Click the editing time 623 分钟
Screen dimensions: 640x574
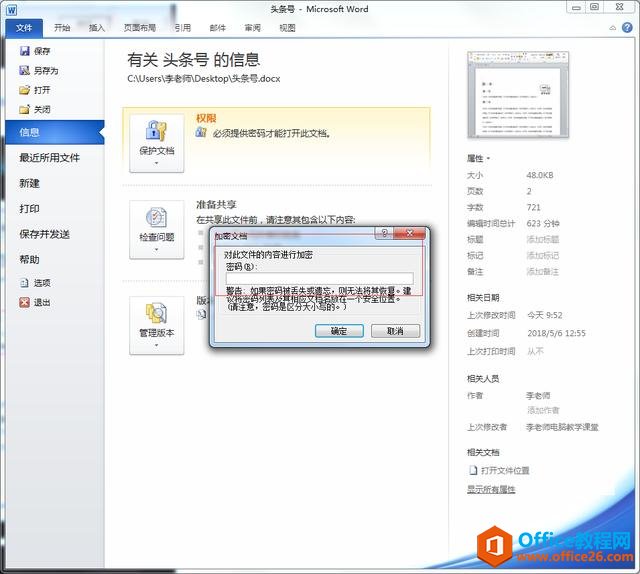point(543,223)
